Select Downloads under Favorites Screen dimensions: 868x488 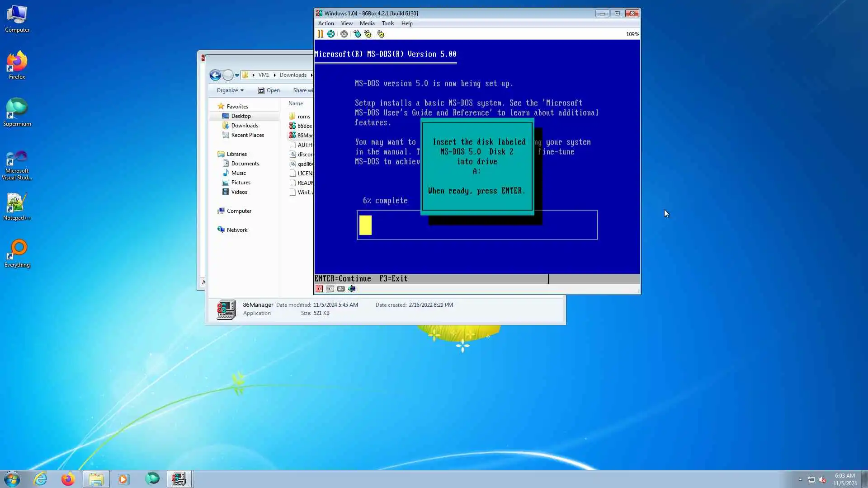[x=245, y=126]
